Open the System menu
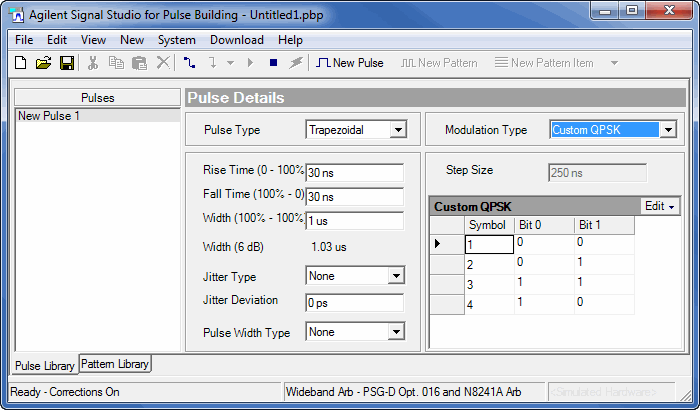The image size is (700, 410). coord(177,40)
